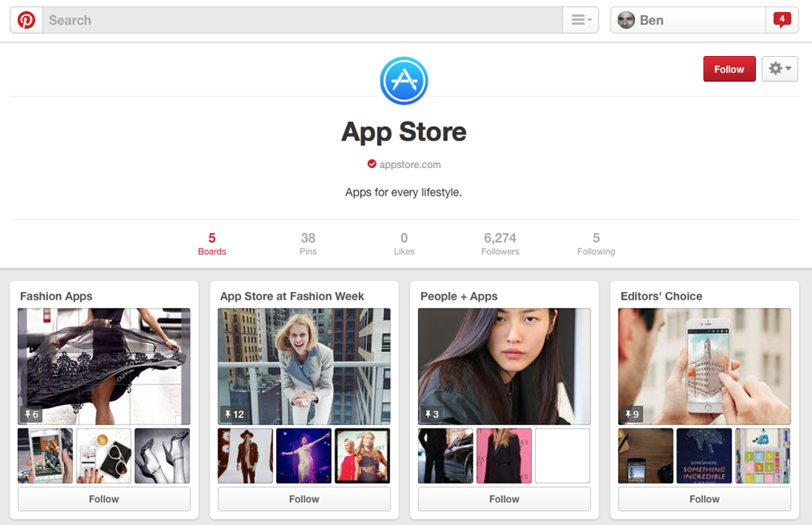Open the settings gear dropdown
Screen dimensions: 812x525
pyautogui.click(x=779, y=69)
